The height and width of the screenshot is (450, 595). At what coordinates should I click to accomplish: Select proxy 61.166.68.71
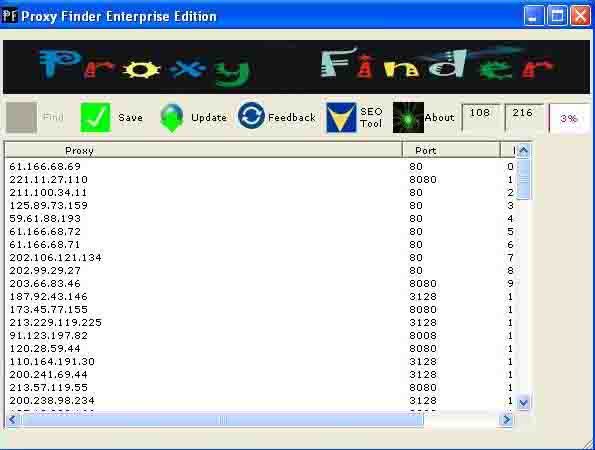[45, 244]
